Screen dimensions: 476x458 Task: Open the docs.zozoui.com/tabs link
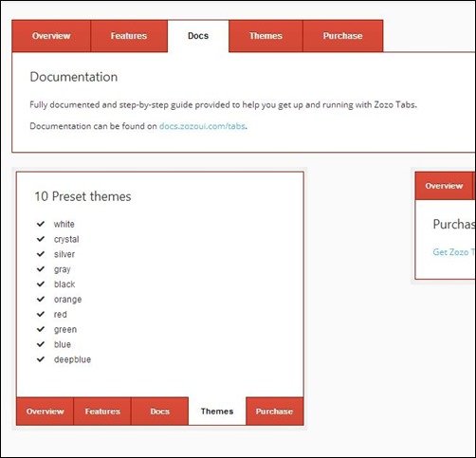[x=202, y=126]
